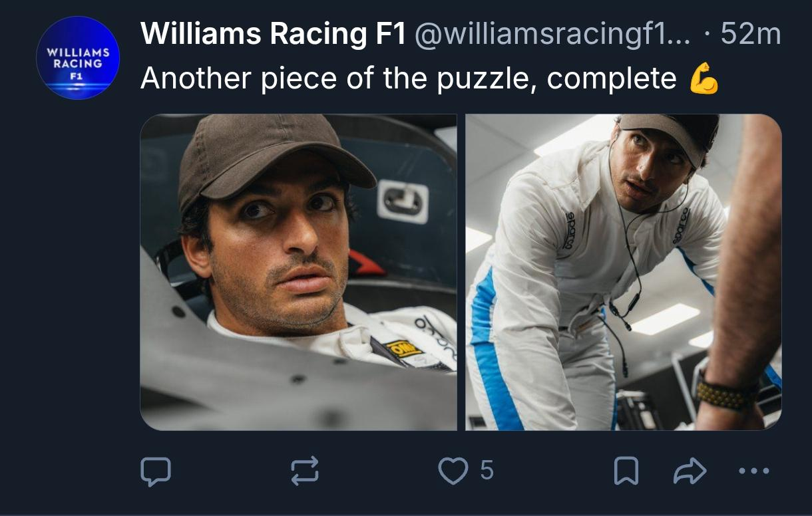Like the post with heart icon
This screenshot has width=812, height=516.
(453, 471)
